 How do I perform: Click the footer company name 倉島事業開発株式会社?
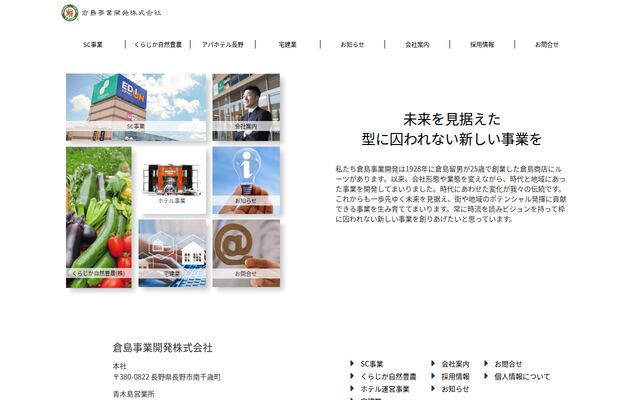tap(162, 347)
